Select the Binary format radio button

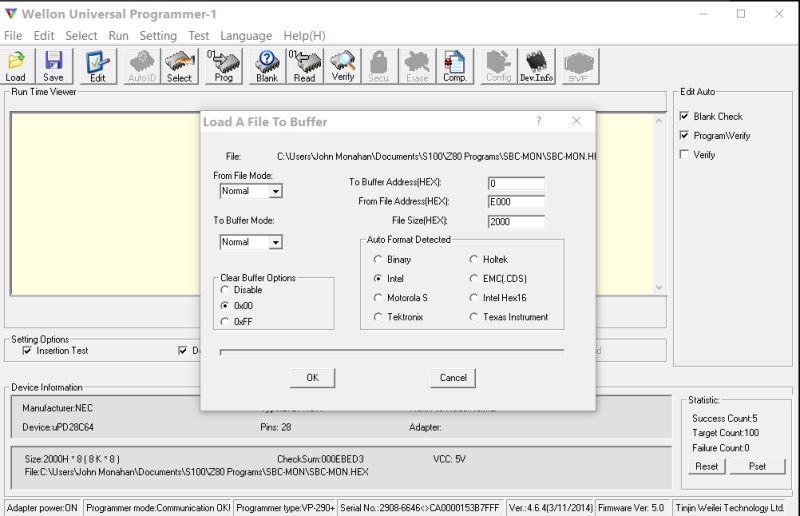coord(378,259)
